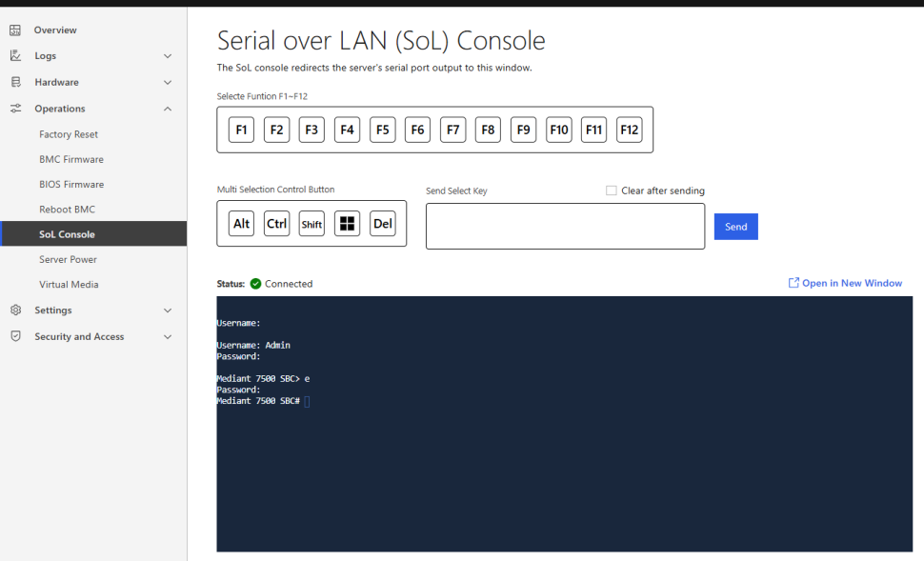Click 'Username: Admin' terminal line

(x=253, y=346)
